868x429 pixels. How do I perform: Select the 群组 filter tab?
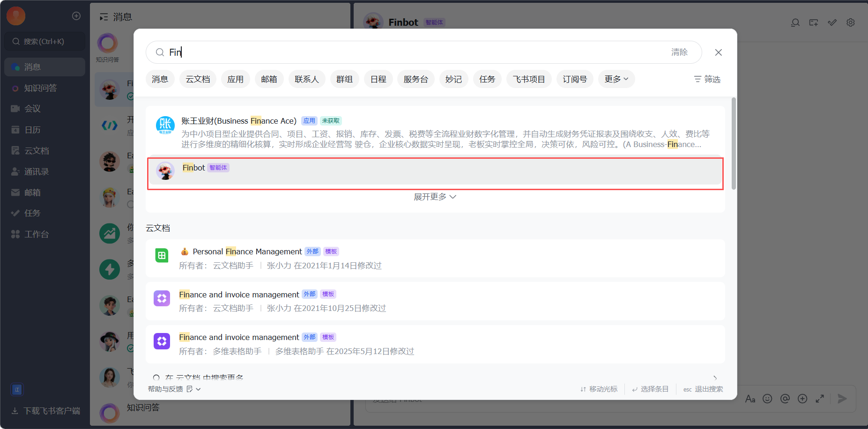(x=345, y=79)
